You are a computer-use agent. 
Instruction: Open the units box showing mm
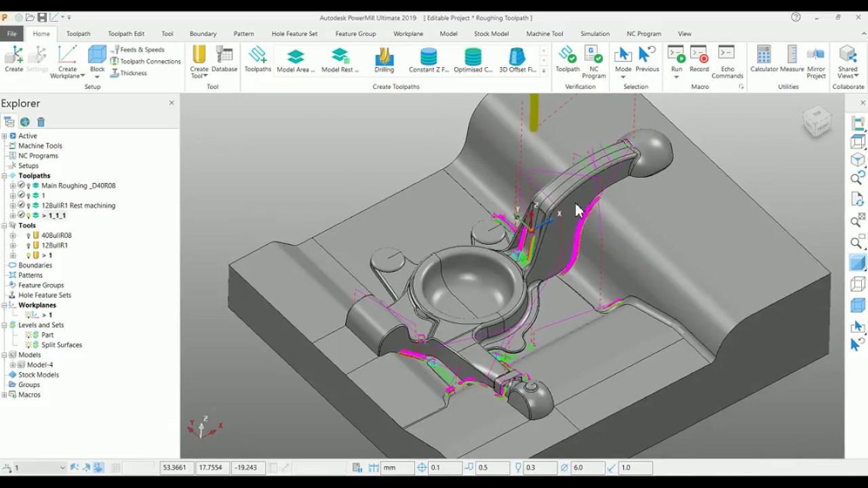397,468
